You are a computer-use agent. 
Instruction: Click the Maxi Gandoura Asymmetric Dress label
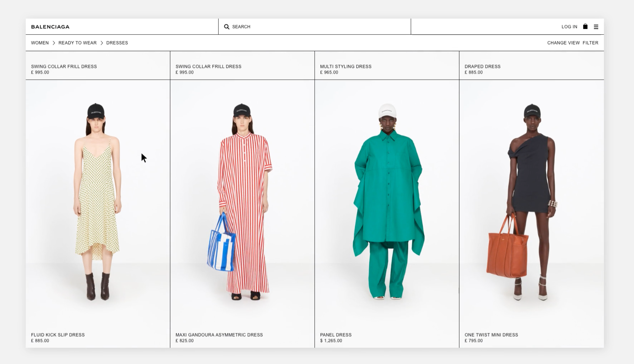pyautogui.click(x=219, y=335)
